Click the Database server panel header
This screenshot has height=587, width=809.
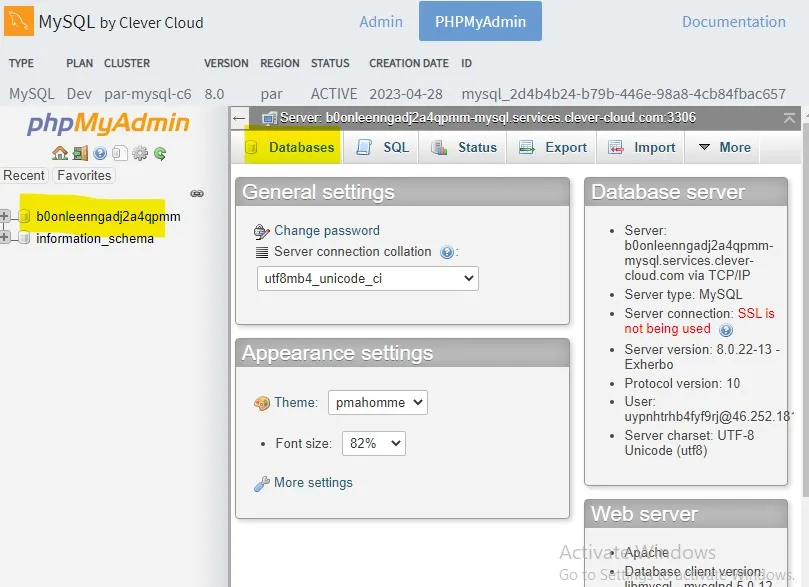(x=686, y=192)
